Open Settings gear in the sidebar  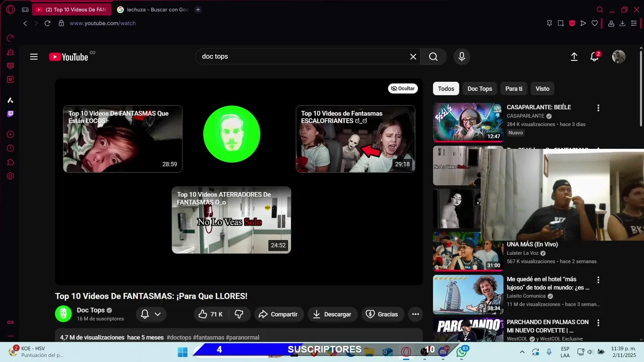pos(10,176)
